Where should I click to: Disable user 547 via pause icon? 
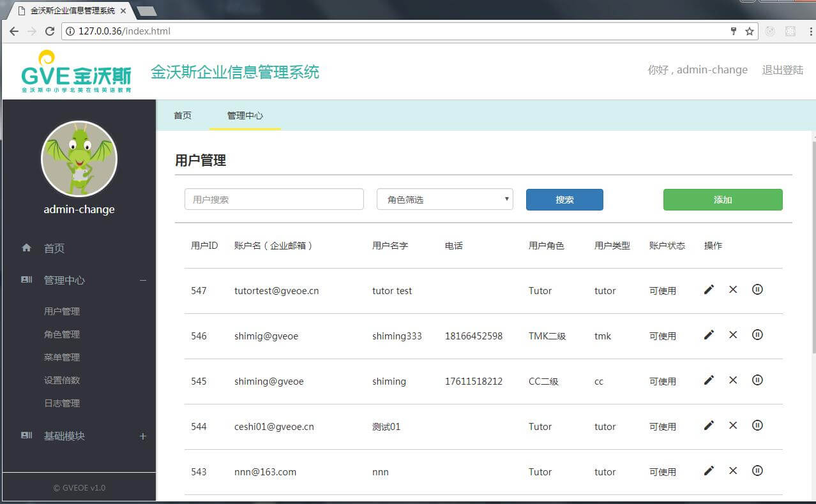pos(757,290)
